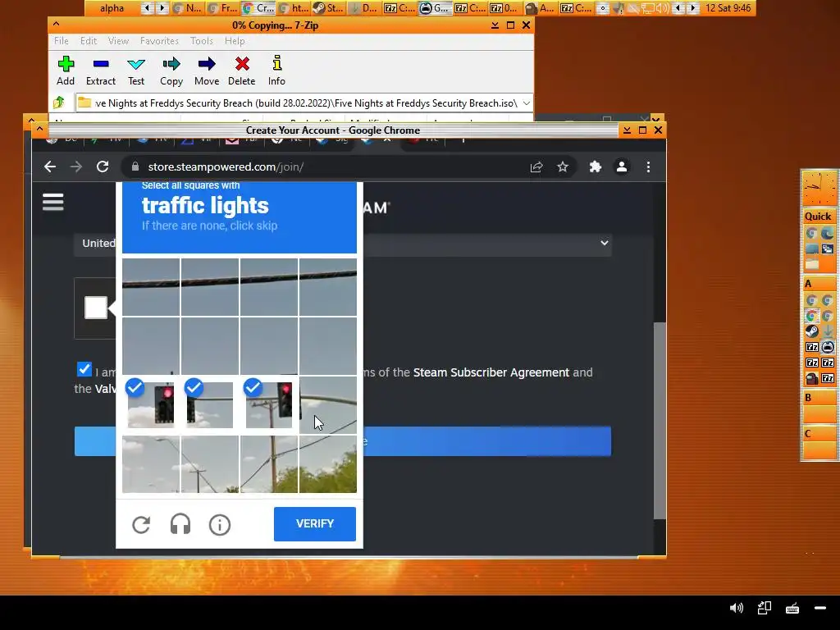This screenshot has width=840, height=630.
Task: Click the Among Us icon in section A
Action: (811, 378)
